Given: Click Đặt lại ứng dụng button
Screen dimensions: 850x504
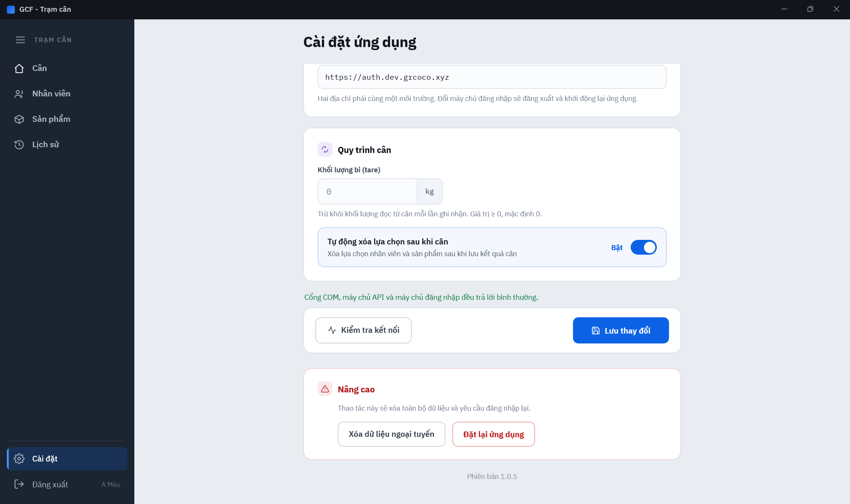Looking at the screenshot, I should click(x=494, y=434).
